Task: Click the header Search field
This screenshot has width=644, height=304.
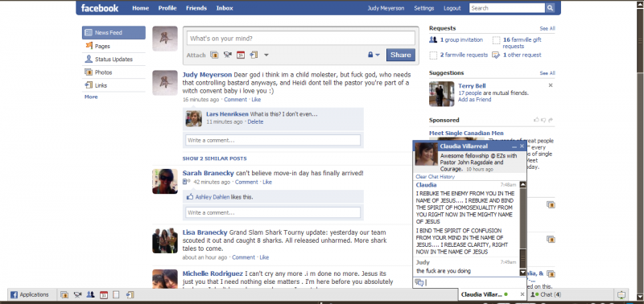Action: tap(508, 8)
